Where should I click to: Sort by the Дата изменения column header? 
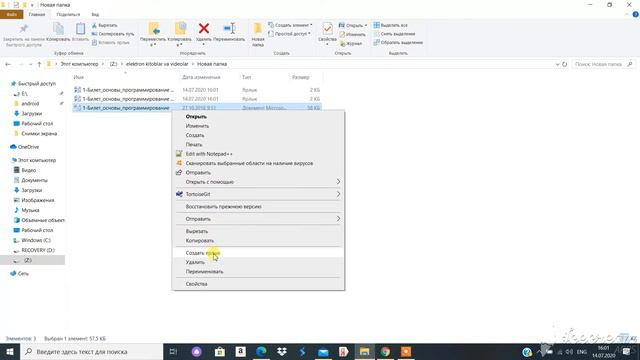coord(201,77)
